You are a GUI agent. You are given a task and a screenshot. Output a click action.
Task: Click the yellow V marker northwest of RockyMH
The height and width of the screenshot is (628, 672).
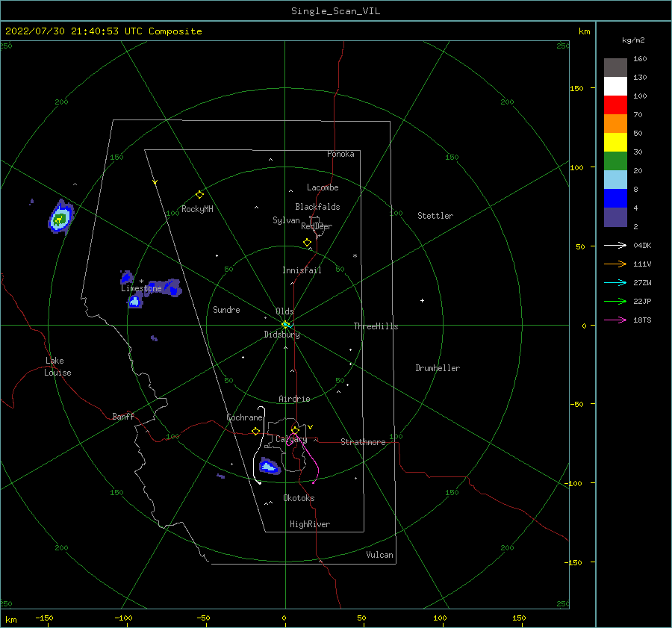coord(155,182)
